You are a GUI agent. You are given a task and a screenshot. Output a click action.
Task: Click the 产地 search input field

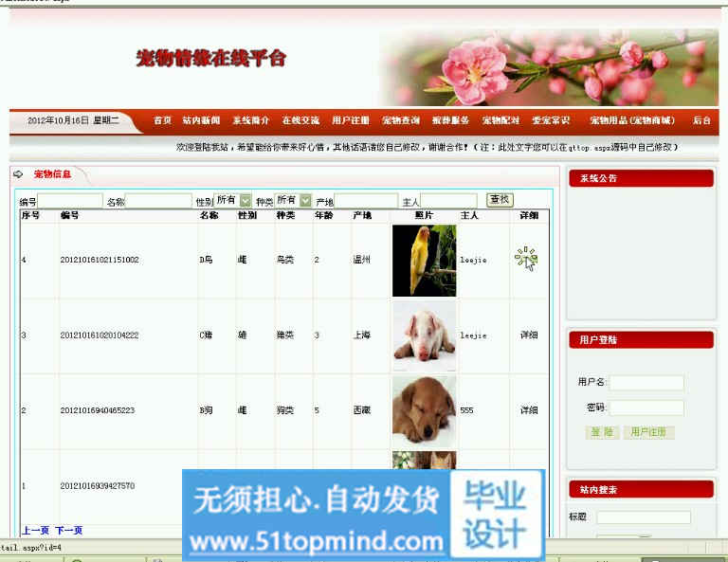[366, 201]
